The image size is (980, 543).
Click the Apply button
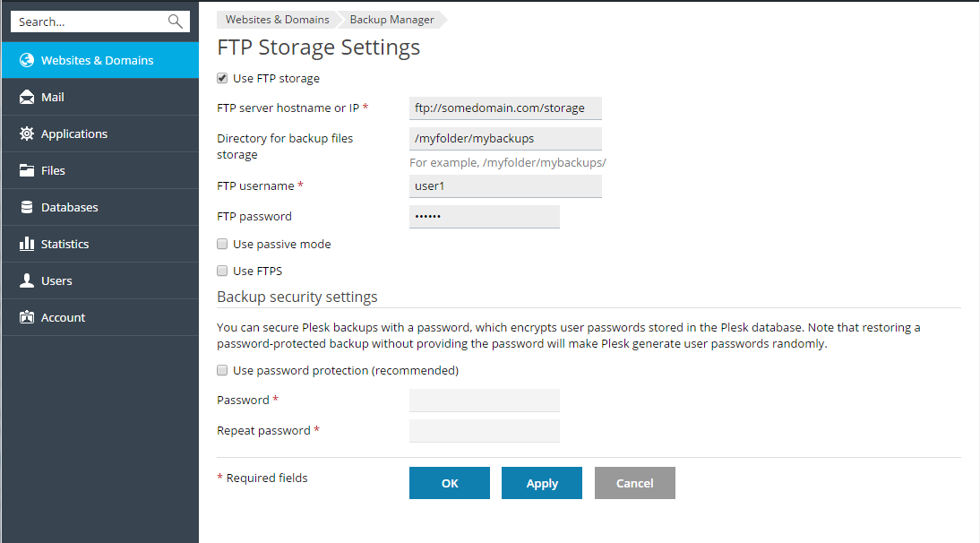coord(542,483)
